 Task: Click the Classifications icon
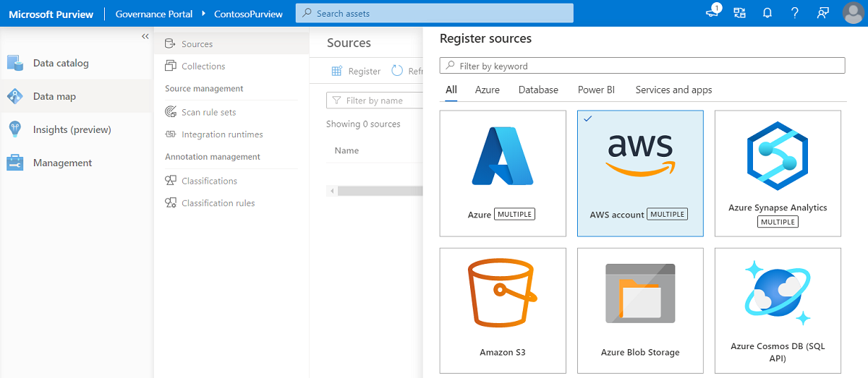[171, 181]
